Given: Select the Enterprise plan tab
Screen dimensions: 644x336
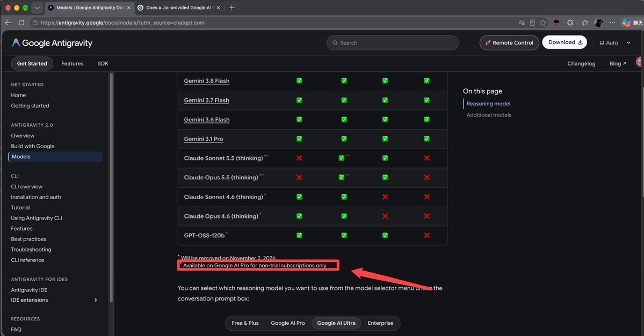Looking at the screenshot, I should tap(381, 323).
